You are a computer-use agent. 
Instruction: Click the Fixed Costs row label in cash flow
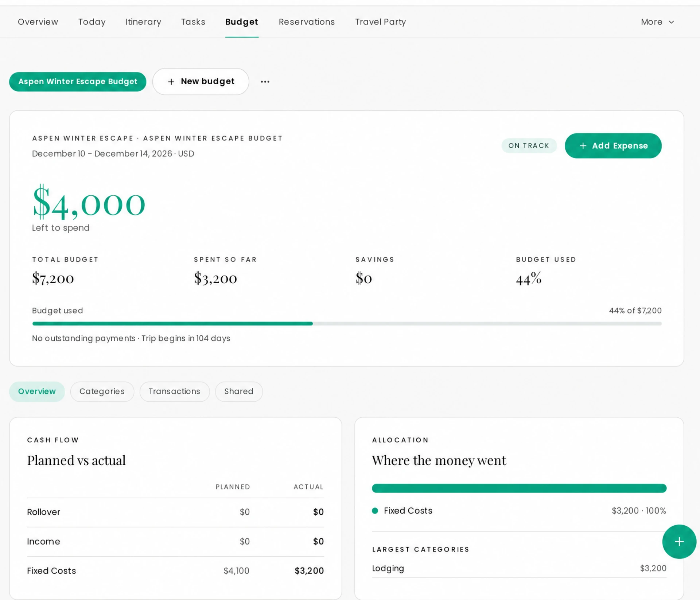click(51, 571)
